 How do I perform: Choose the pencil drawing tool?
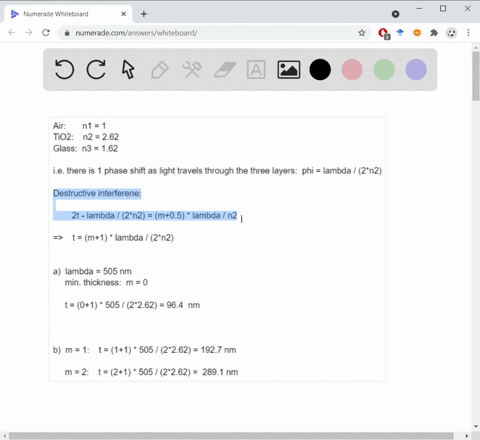point(160,69)
